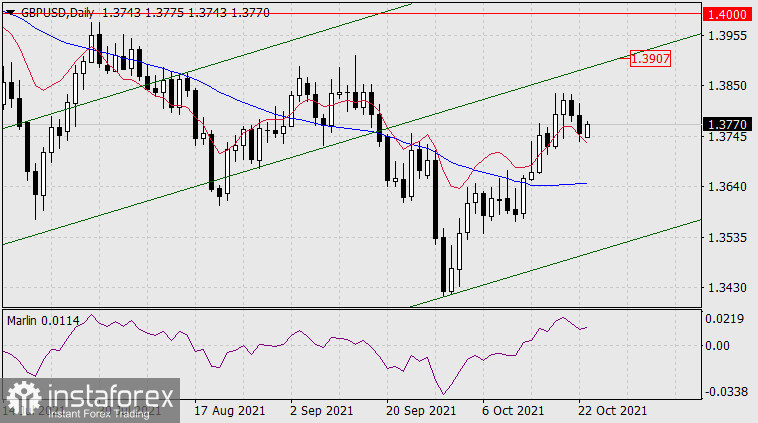Click the 1.3850 price axis value
Image resolution: width=758 pixels, height=423 pixels.
pyautogui.click(x=727, y=86)
